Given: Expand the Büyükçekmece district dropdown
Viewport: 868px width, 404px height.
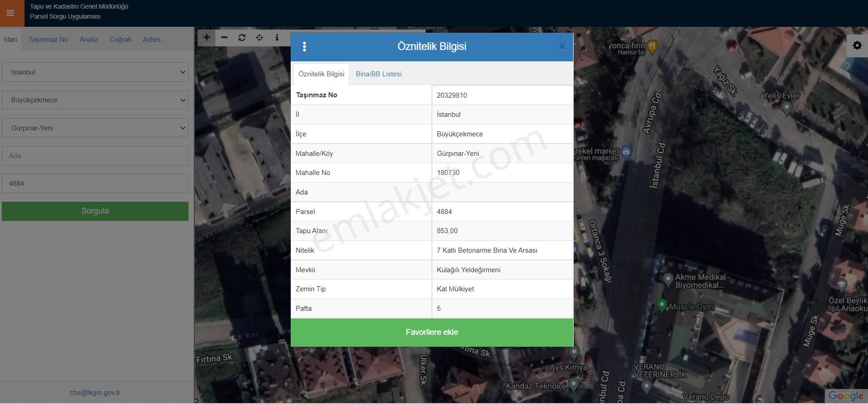Looking at the screenshot, I should point(95,100).
